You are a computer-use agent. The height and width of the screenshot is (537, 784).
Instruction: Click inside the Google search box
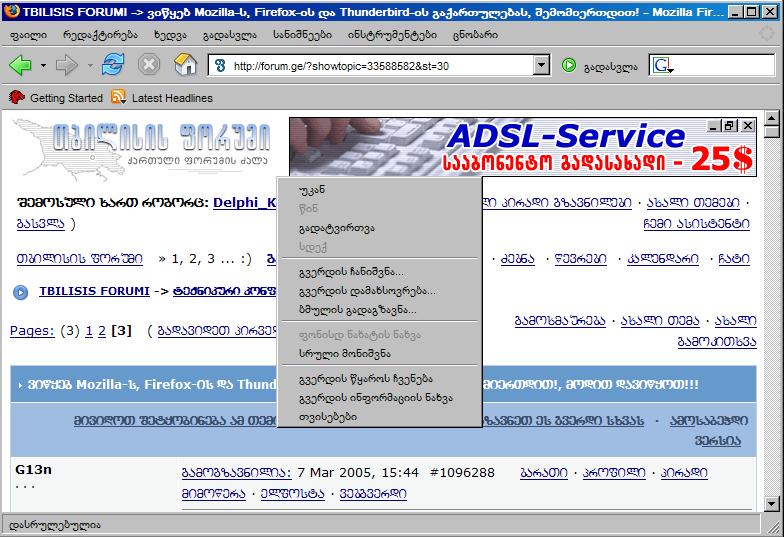724,66
